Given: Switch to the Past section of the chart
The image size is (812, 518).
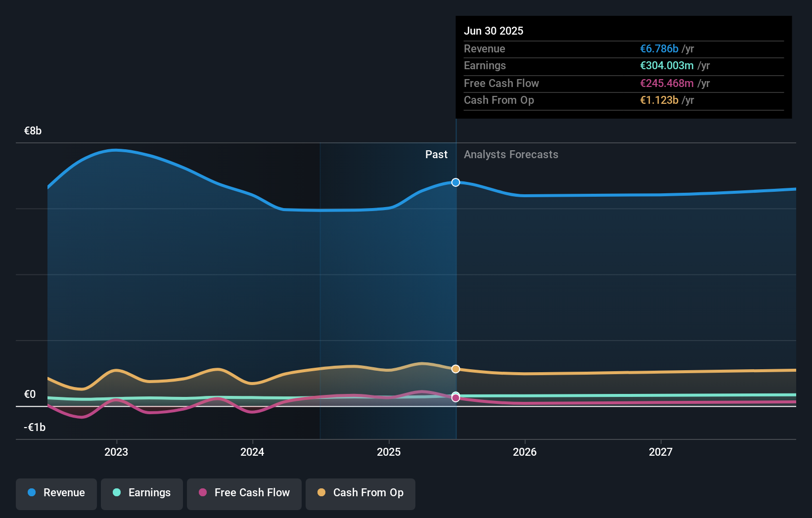Looking at the screenshot, I should [436, 154].
